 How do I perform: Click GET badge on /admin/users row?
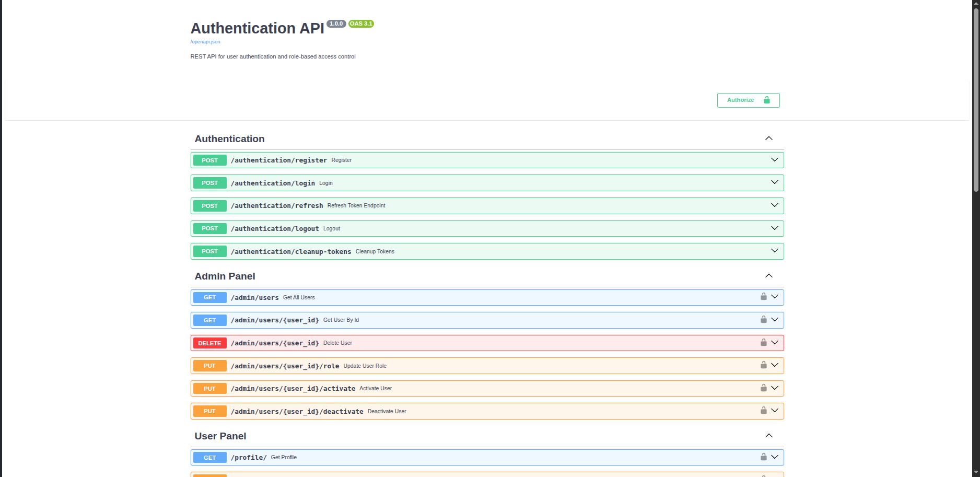click(209, 297)
